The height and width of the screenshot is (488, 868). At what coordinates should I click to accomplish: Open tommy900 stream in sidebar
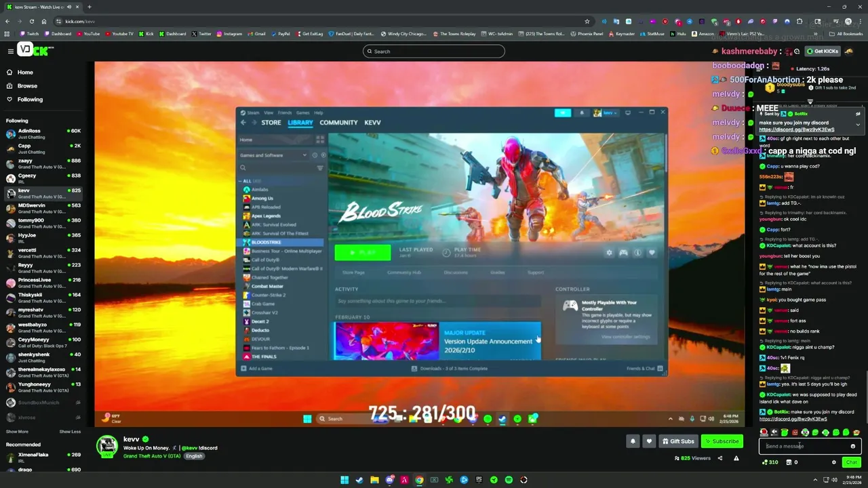point(43,223)
